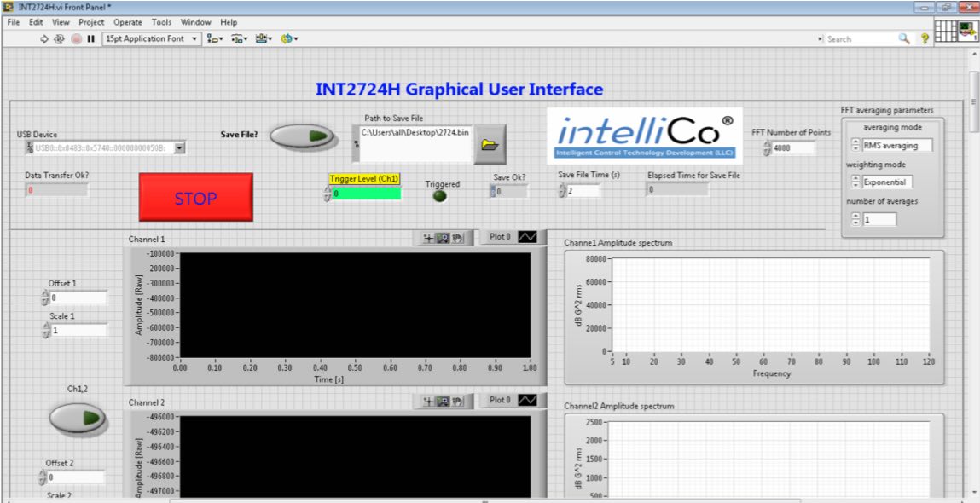Click the green Trigger Level (Ch1) field
Viewport: 980px width, 503px height.
pyautogui.click(x=367, y=194)
